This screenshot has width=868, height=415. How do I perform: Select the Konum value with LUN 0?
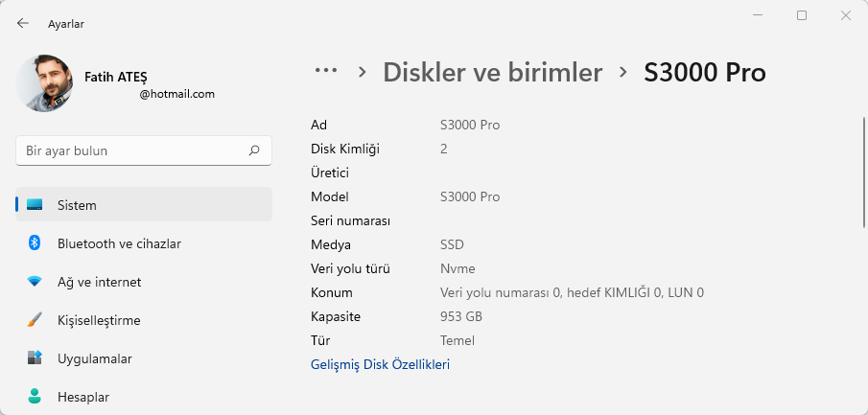click(x=572, y=292)
